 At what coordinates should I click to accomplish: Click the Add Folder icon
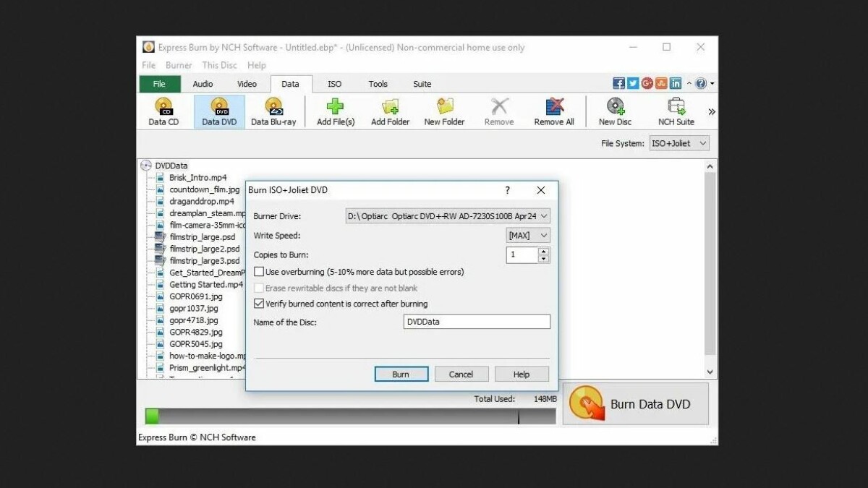[390, 108]
